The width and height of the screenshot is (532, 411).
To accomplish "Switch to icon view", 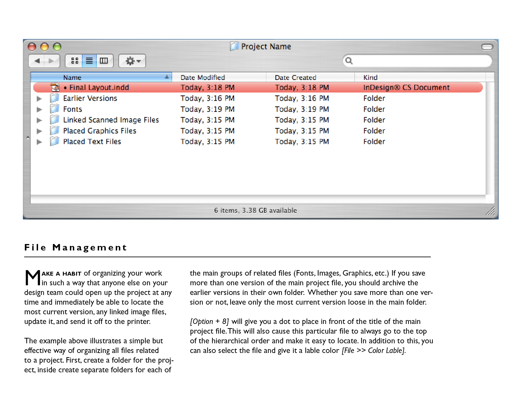I will [x=74, y=61].
